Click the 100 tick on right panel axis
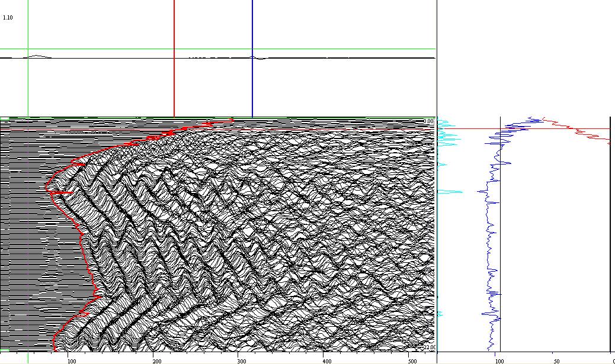615x364 pixels. click(x=499, y=360)
